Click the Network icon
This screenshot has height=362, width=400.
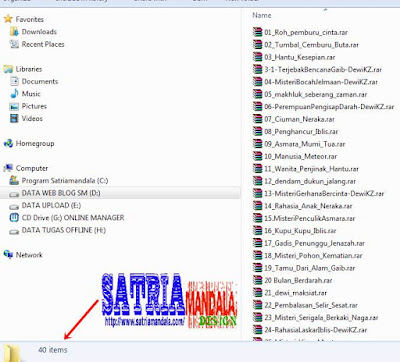(x=8, y=255)
